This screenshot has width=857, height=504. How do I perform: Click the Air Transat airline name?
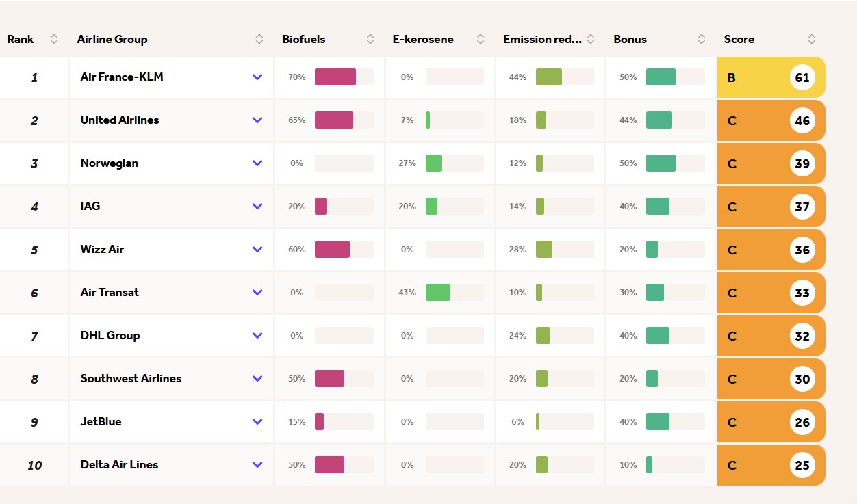110,293
